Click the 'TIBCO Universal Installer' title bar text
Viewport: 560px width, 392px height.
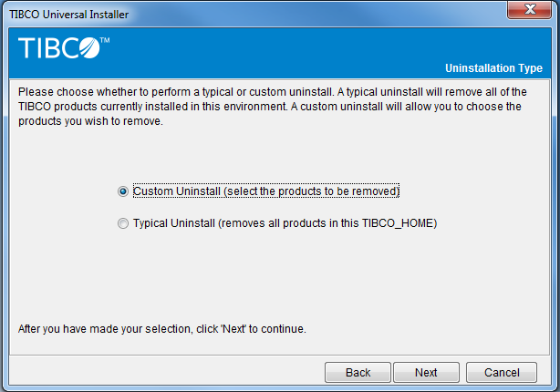point(69,15)
